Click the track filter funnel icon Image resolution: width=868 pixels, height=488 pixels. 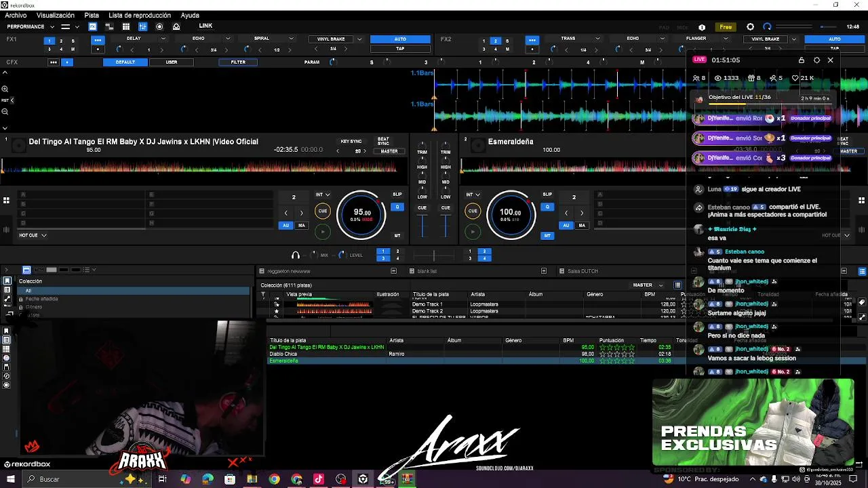pos(263,294)
